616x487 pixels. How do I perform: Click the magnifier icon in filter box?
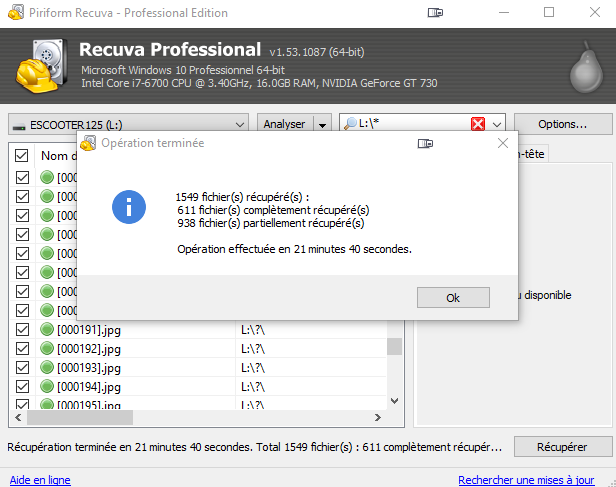350,124
